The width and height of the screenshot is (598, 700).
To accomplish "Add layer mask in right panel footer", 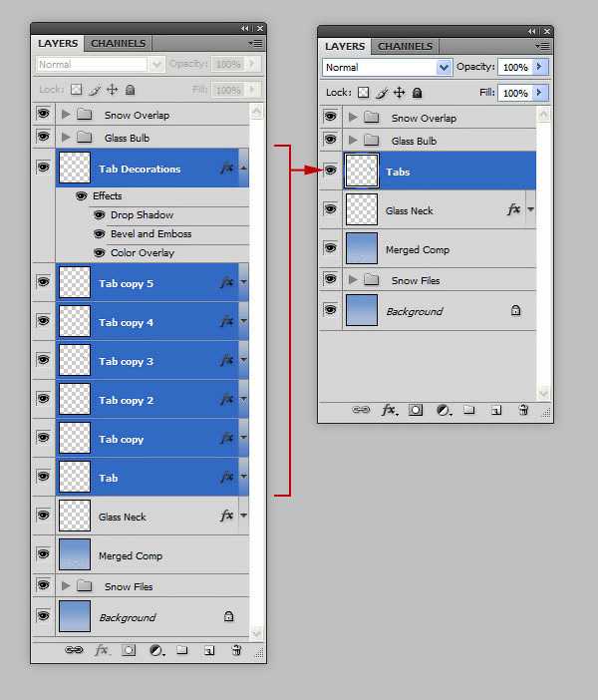I will point(416,410).
